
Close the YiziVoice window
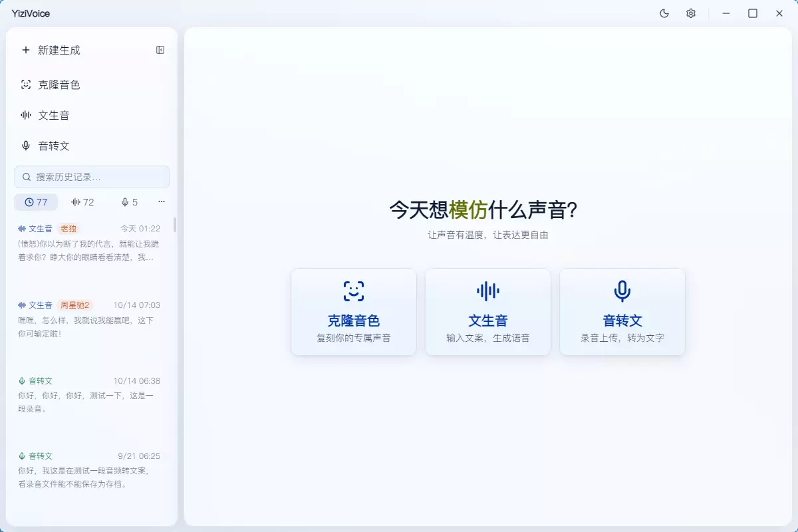point(779,13)
